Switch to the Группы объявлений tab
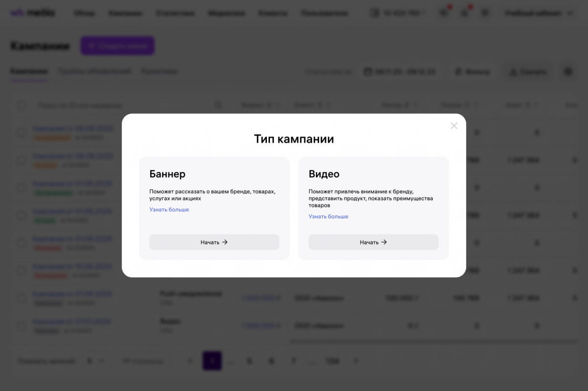 coord(94,71)
